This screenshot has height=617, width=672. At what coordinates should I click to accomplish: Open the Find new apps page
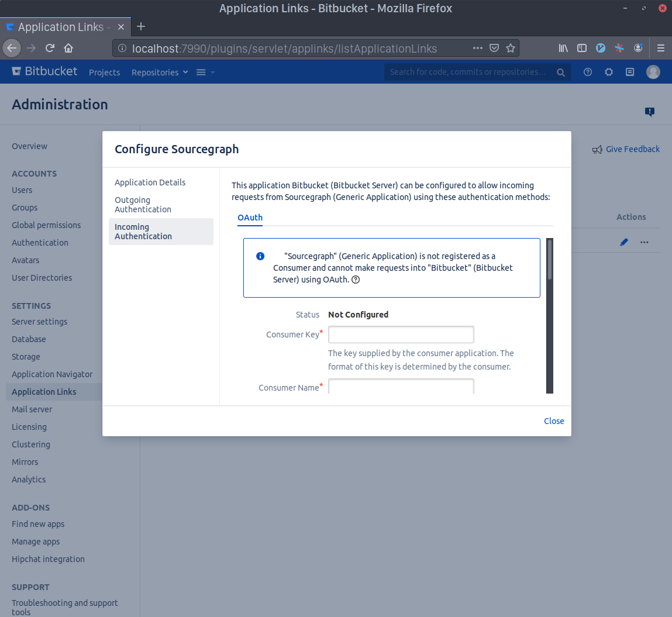37,524
